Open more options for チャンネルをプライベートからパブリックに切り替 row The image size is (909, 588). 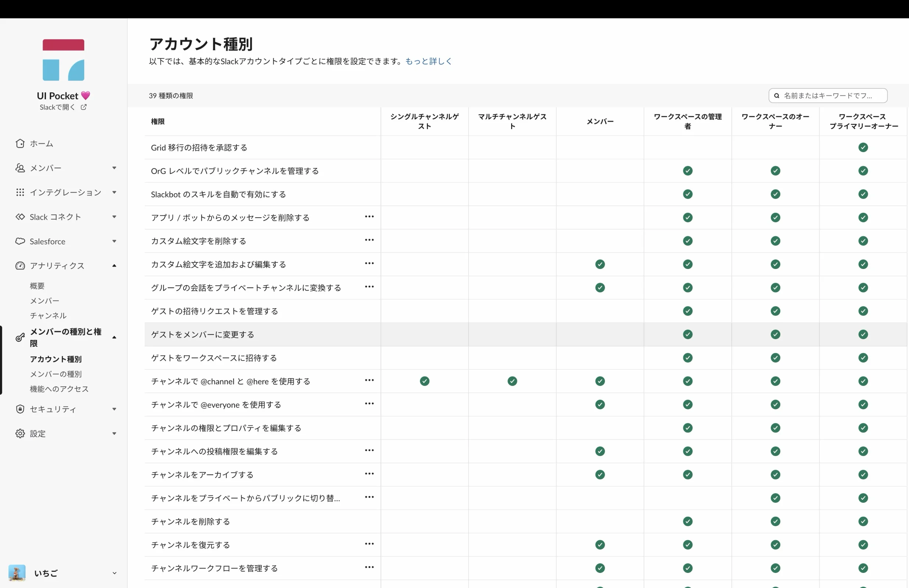pyautogui.click(x=369, y=497)
